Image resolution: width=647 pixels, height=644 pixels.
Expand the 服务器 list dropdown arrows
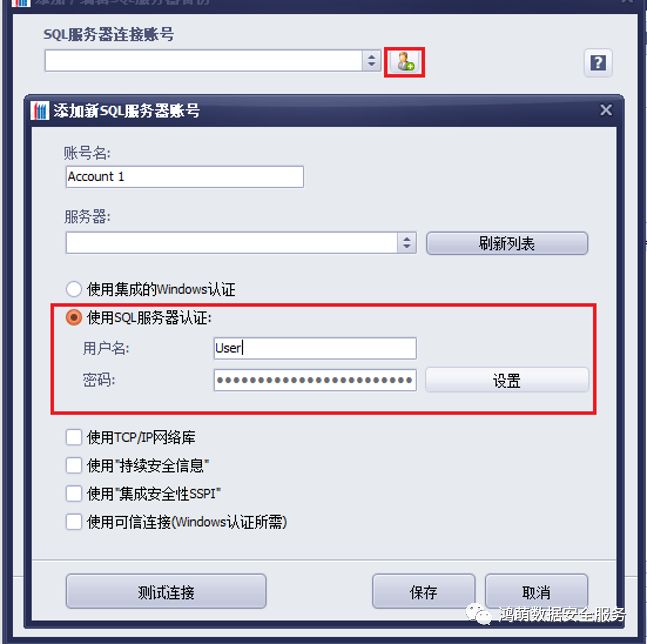point(407,243)
